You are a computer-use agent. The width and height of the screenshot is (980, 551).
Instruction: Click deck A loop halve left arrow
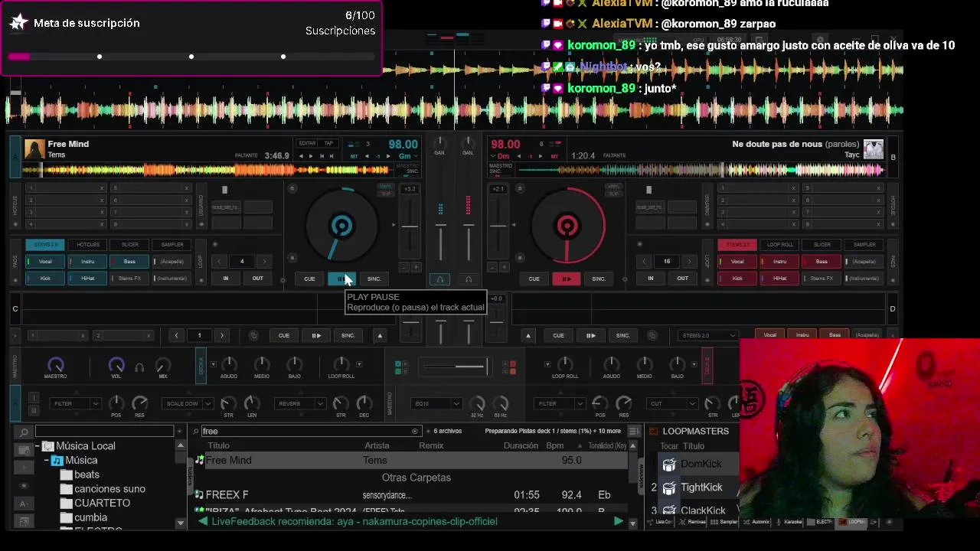[219, 262]
